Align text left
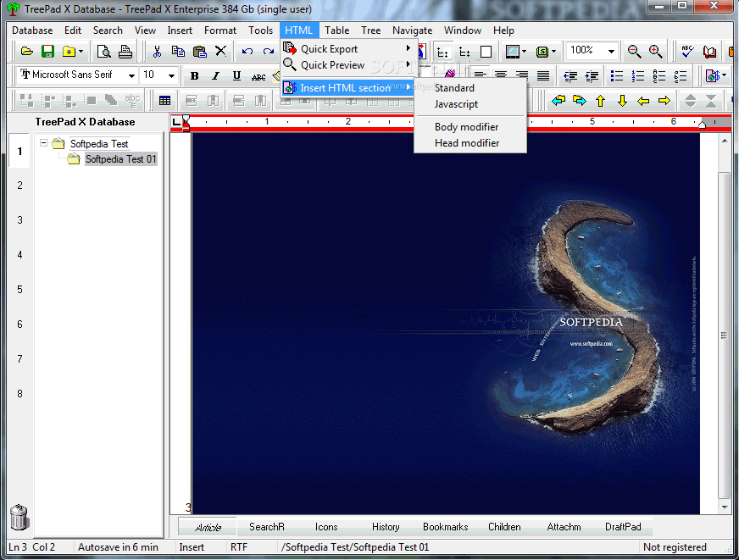This screenshot has height=560, width=739. click(x=480, y=75)
